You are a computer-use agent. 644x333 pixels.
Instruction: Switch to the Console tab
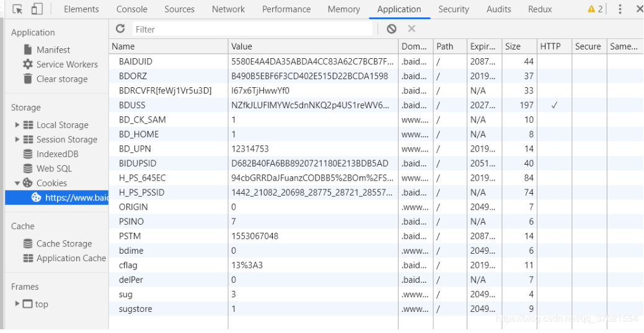click(132, 9)
